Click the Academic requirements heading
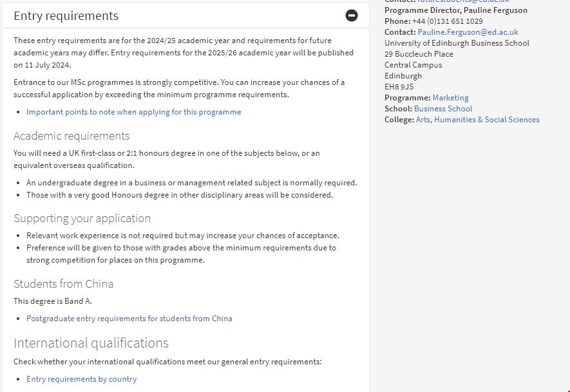Image resolution: width=570 pixels, height=392 pixels. (71, 136)
